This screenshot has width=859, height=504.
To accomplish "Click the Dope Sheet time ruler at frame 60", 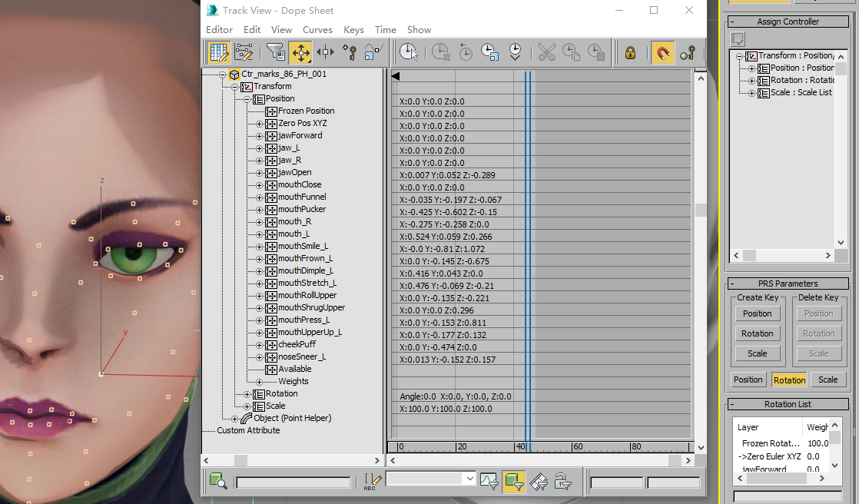I will (x=572, y=446).
